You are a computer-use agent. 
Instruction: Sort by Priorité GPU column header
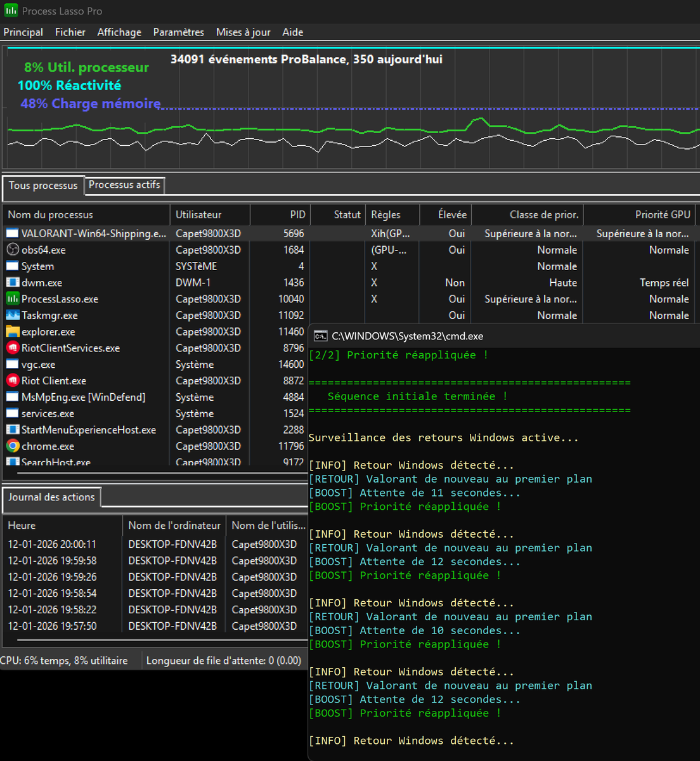[x=639, y=214]
